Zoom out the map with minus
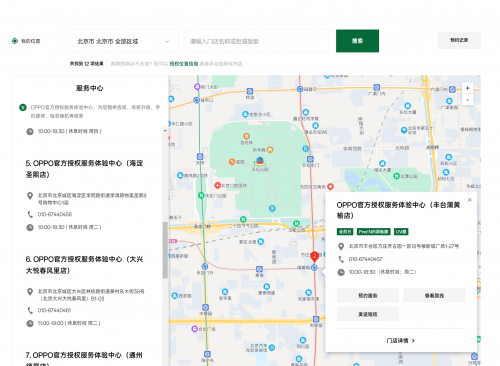 468,100
